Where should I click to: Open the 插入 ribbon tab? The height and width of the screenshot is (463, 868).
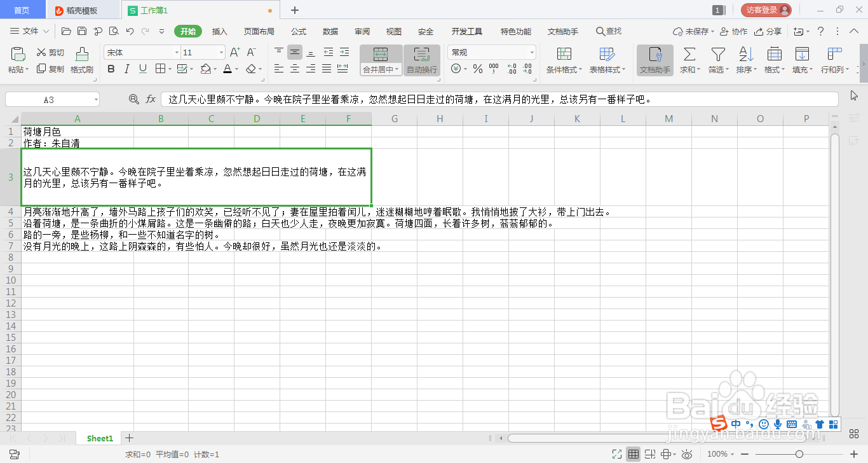(219, 31)
